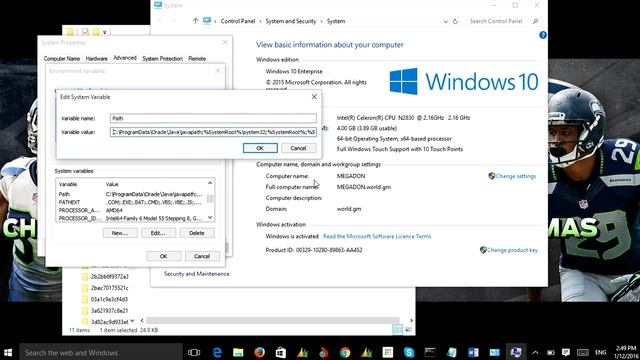Open File Explorer quick access toolbar dropdown
The width and height of the screenshot is (640, 360).
(105, 32)
